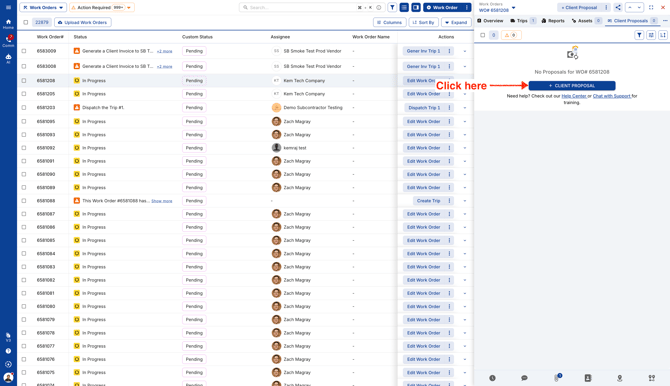
Task: Open Work Order button's three-dot options
Action: [x=467, y=7]
